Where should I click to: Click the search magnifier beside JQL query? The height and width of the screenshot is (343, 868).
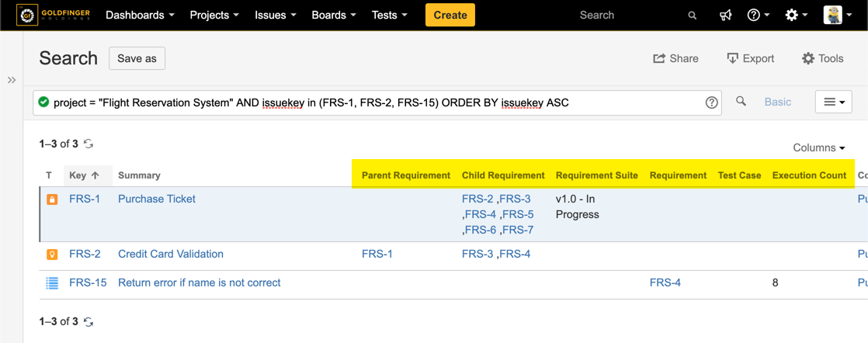click(x=741, y=102)
